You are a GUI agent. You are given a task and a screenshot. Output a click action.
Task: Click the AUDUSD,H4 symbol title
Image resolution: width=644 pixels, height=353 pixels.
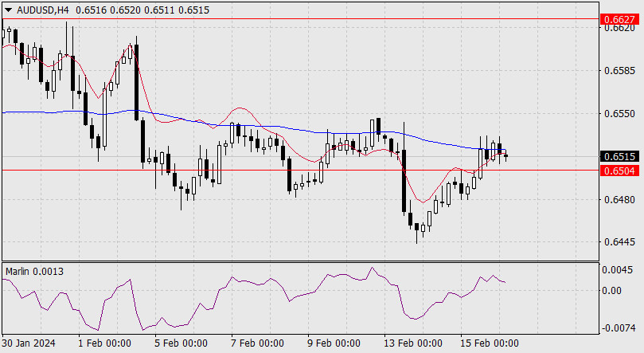coord(43,10)
